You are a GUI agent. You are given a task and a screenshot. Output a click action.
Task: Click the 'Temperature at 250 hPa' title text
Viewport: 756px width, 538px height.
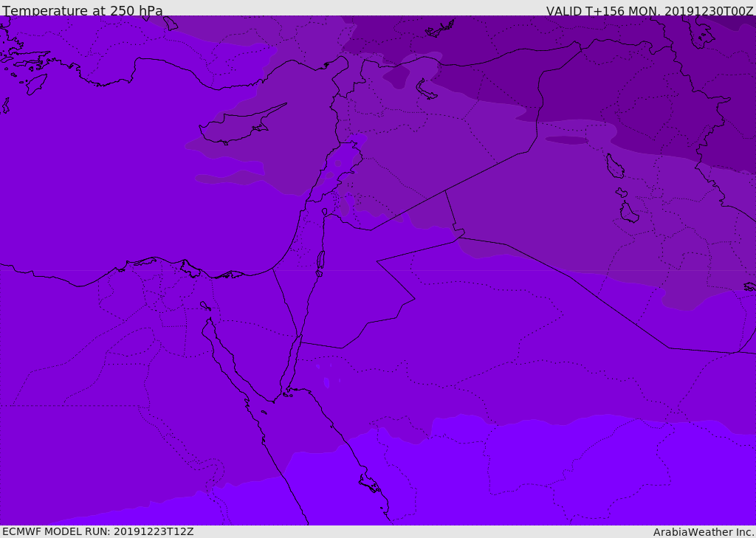(x=83, y=10)
